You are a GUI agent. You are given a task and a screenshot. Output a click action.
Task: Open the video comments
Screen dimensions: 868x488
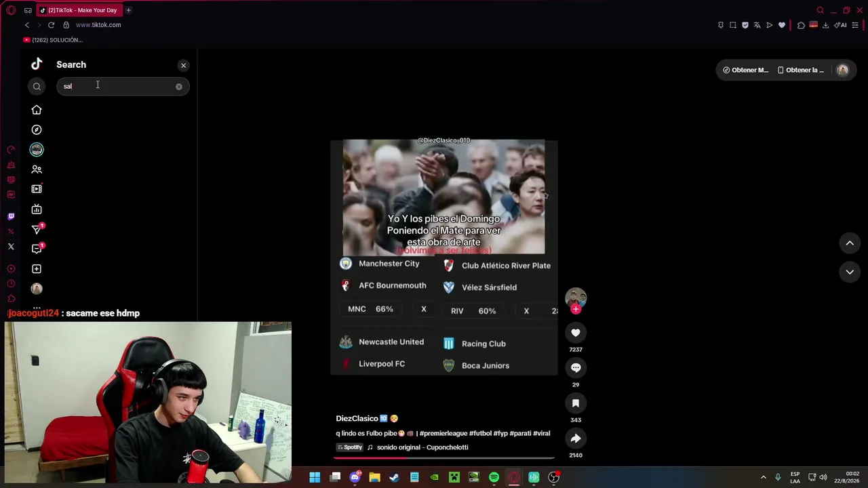point(576,367)
